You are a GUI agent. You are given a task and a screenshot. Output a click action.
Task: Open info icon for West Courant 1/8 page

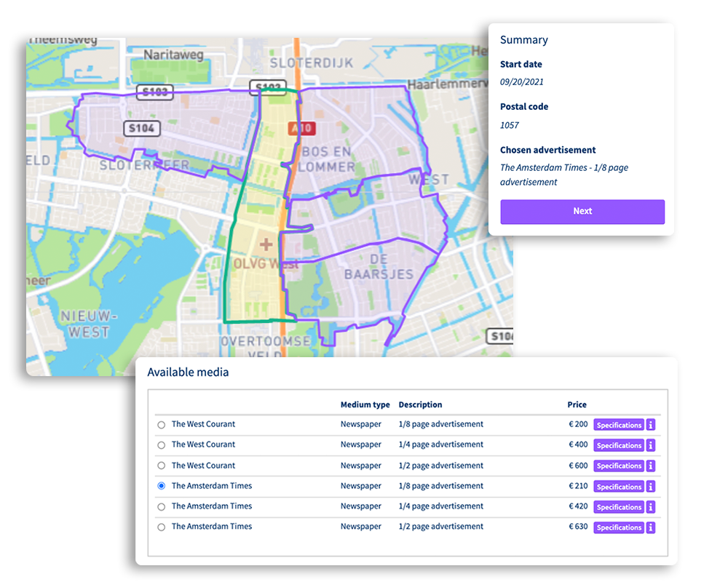(650, 425)
